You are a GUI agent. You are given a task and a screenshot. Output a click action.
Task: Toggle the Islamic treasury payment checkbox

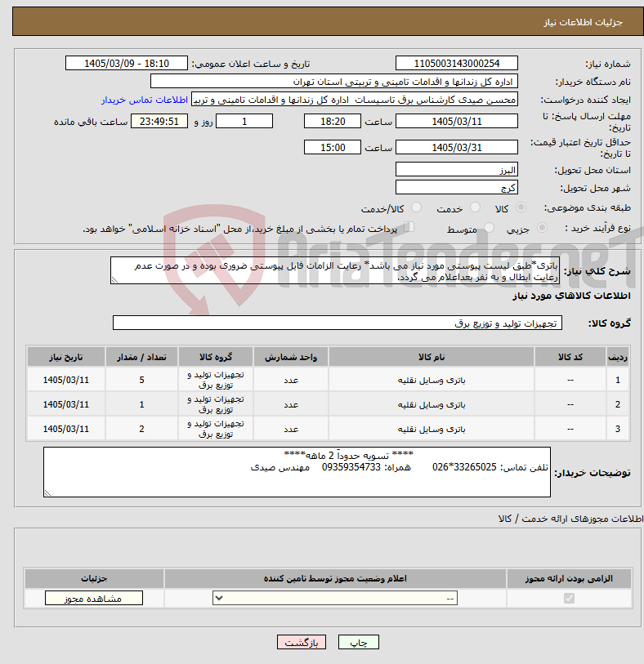tap(409, 227)
